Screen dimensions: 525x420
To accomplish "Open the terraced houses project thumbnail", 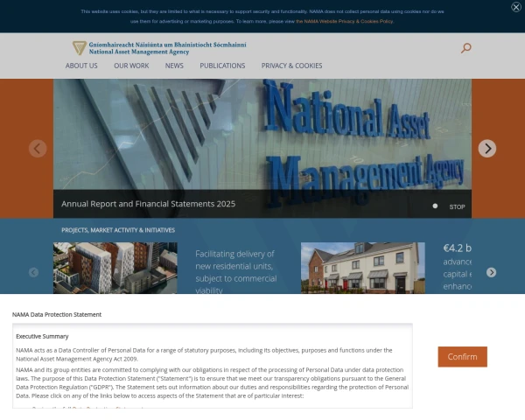I will pyautogui.click(x=363, y=268).
